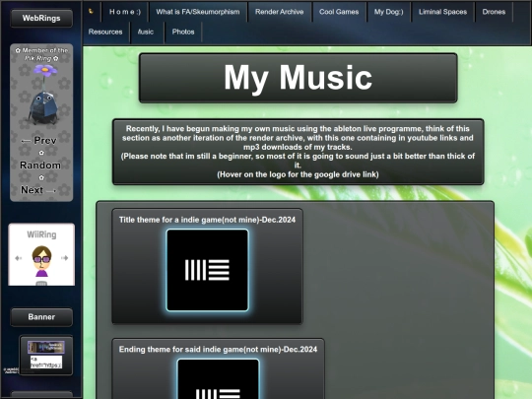The height and width of the screenshot is (399, 532).
Task: Open the Home :) page
Action: pyautogui.click(x=125, y=12)
